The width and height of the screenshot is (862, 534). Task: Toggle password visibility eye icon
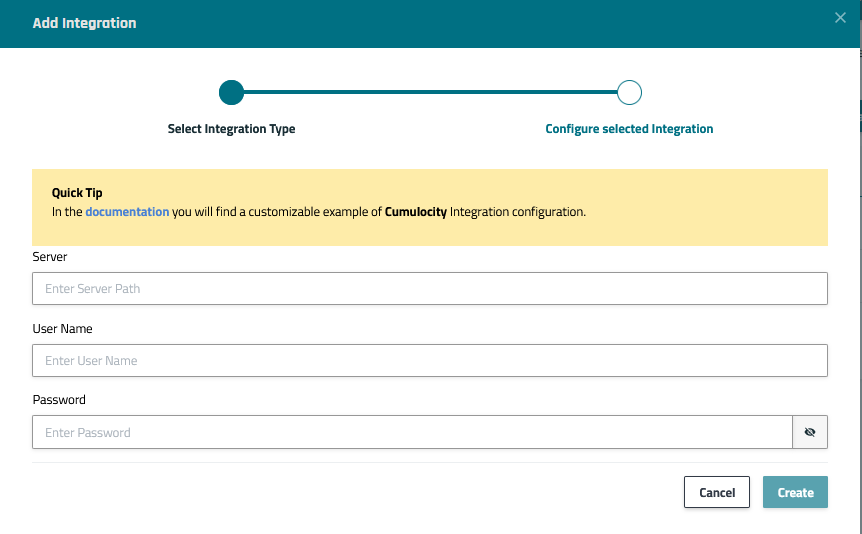(810, 433)
